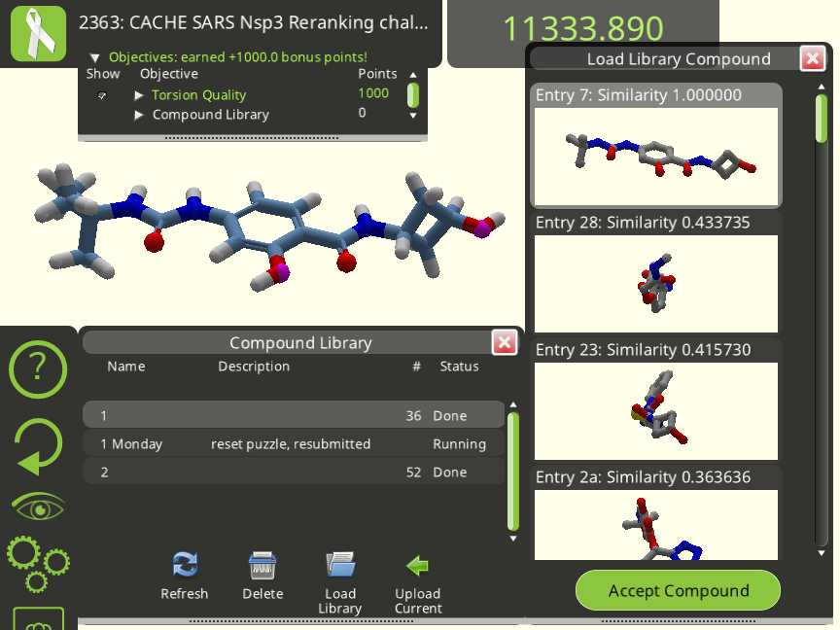Click the white ribbon main menu icon
The image size is (840, 630).
click(38, 32)
